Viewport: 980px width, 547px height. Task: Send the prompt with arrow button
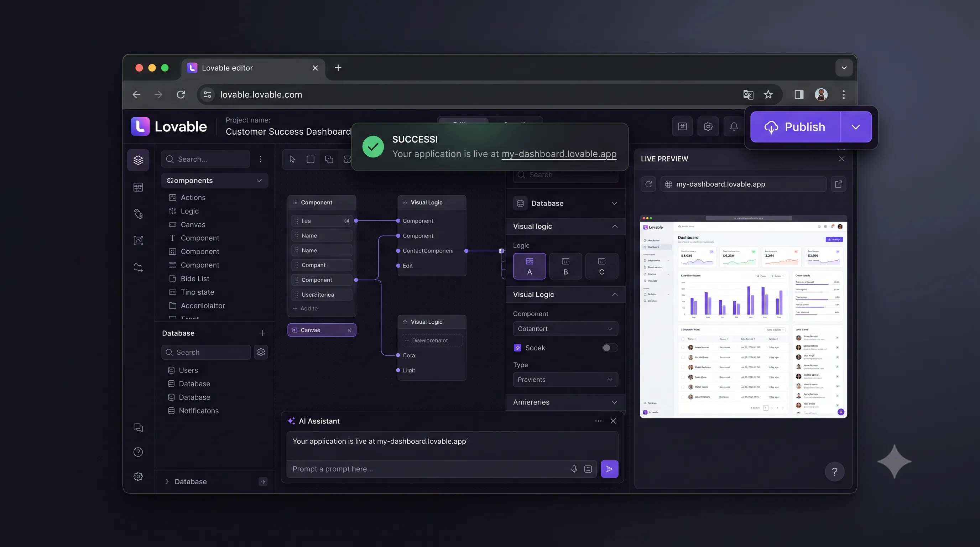click(609, 469)
